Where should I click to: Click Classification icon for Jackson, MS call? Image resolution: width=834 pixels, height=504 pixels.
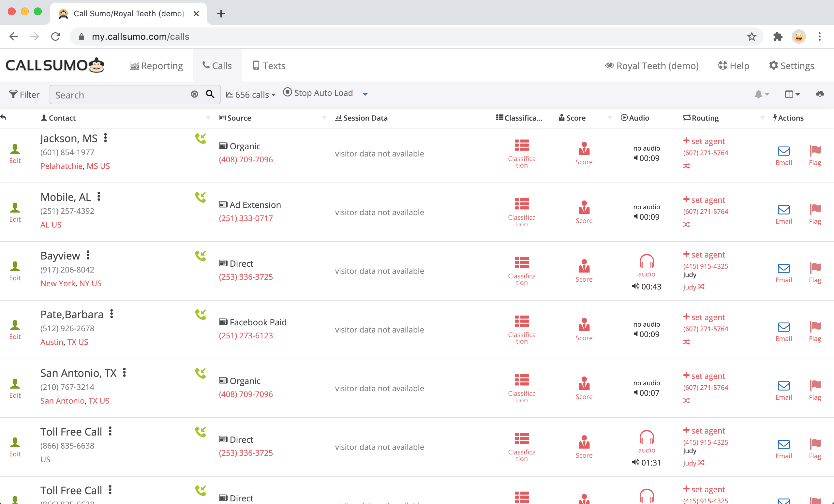click(521, 146)
